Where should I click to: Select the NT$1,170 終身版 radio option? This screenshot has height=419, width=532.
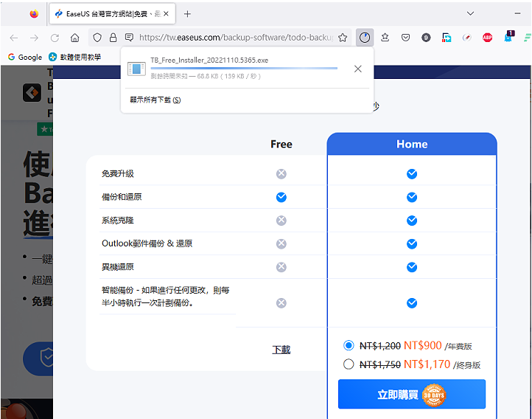tap(349, 364)
